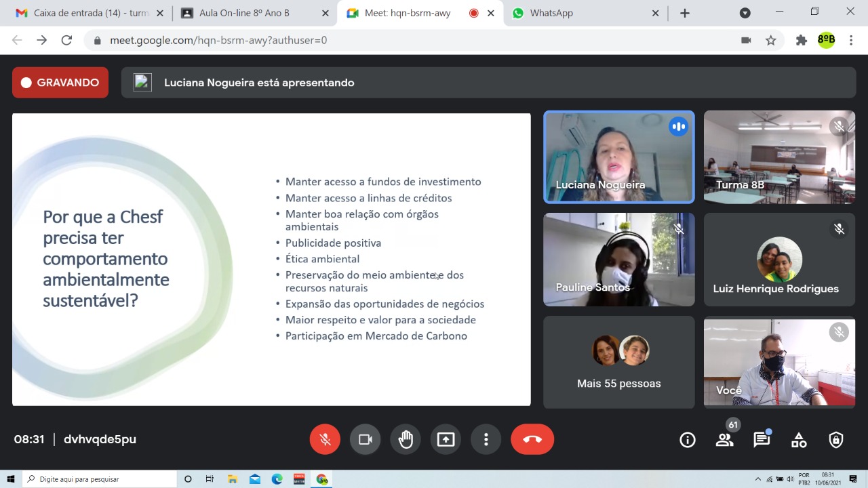Viewport: 868px width, 488px height.
Task: Click the shared presentation slide
Action: tap(271, 260)
